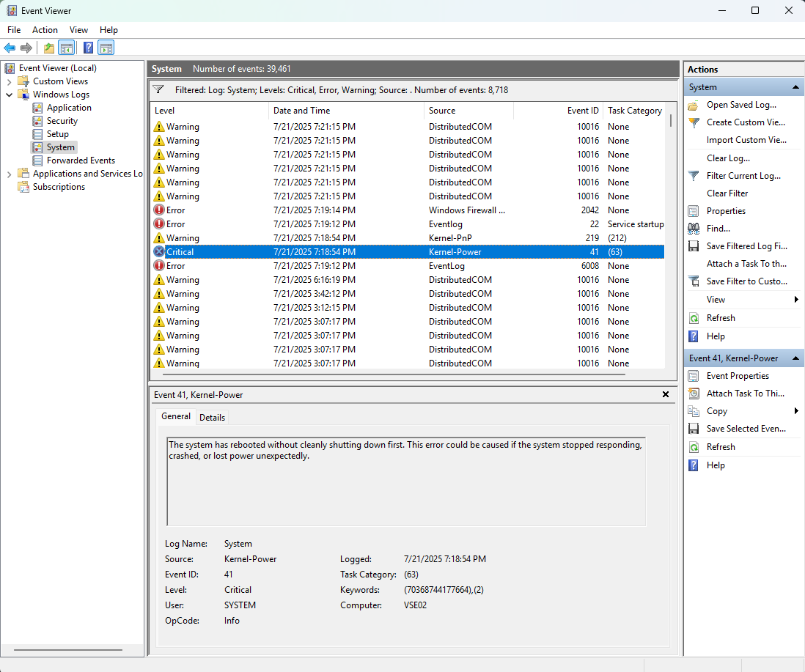The image size is (805, 672).
Task: Click the Save Filtered Log File disk icon
Action: 694,246
